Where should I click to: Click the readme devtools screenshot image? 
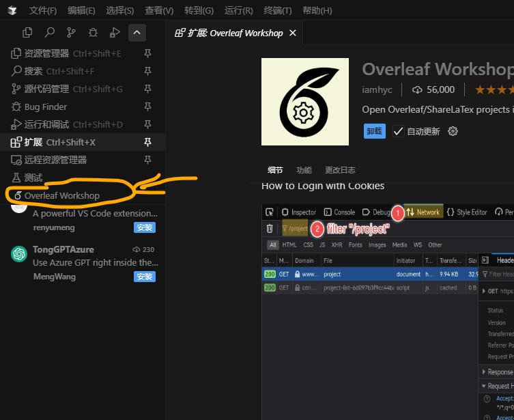[388, 311]
